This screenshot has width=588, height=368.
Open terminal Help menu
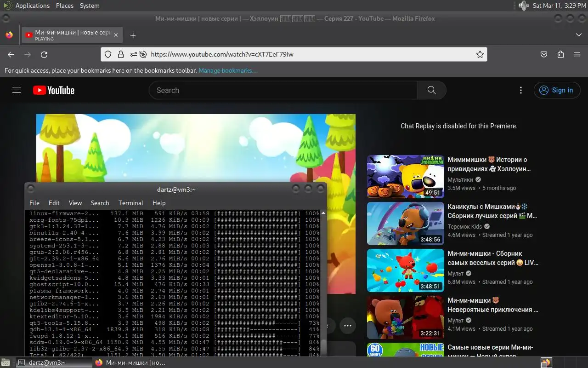[x=159, y=203]
